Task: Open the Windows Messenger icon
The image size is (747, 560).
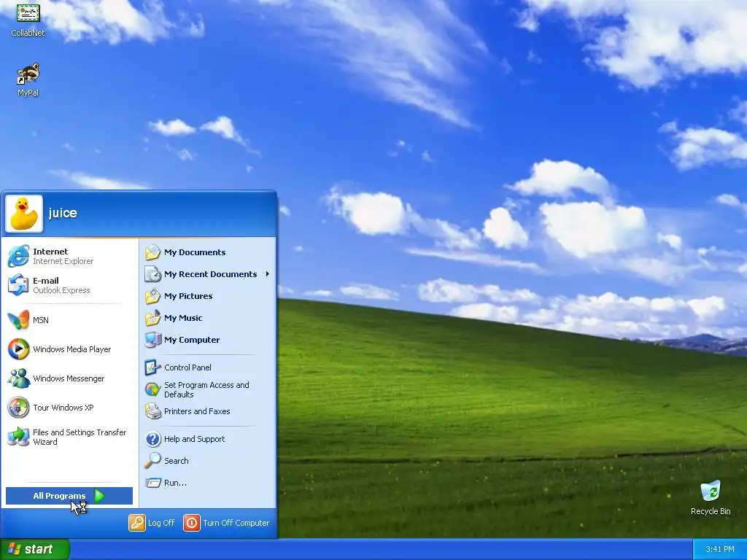Action: point(18,378)
